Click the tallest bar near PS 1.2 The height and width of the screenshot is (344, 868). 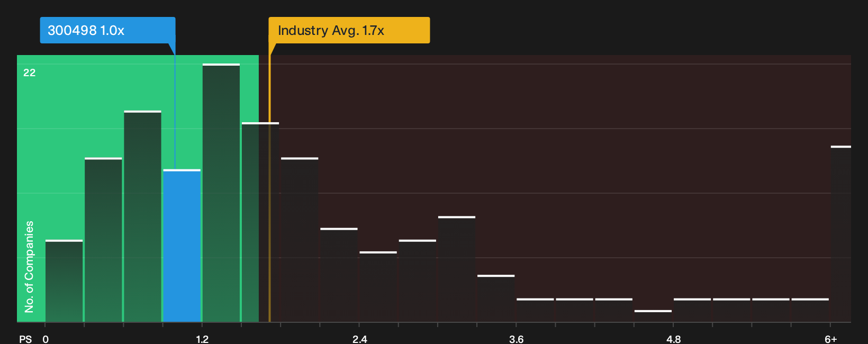point(221,193)
